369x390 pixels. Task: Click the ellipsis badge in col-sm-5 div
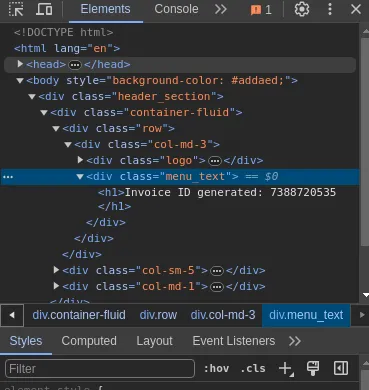pyautogui.click(x=217, y=271)
